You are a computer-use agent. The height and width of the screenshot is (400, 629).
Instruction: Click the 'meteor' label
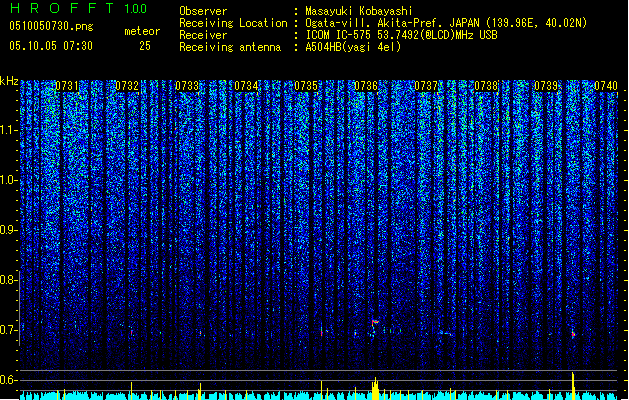(142, 31)
